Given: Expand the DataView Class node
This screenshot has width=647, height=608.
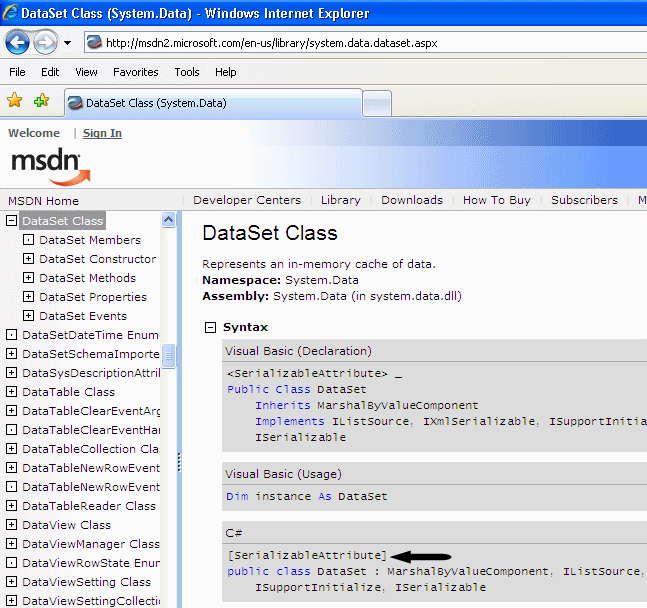Looking at the screenshot, I should [x=12, y=524].
